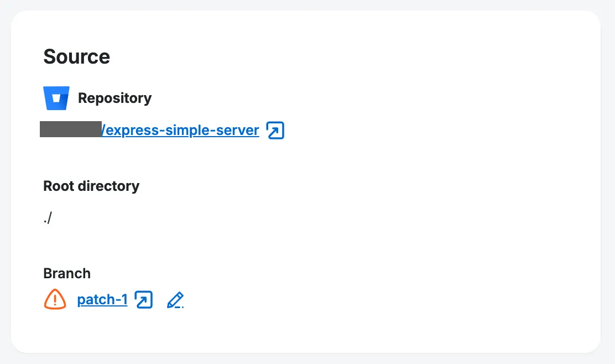Click the redacted owner name in the repository link
Screen dimensions: 615x364
[x=71, y=129]
